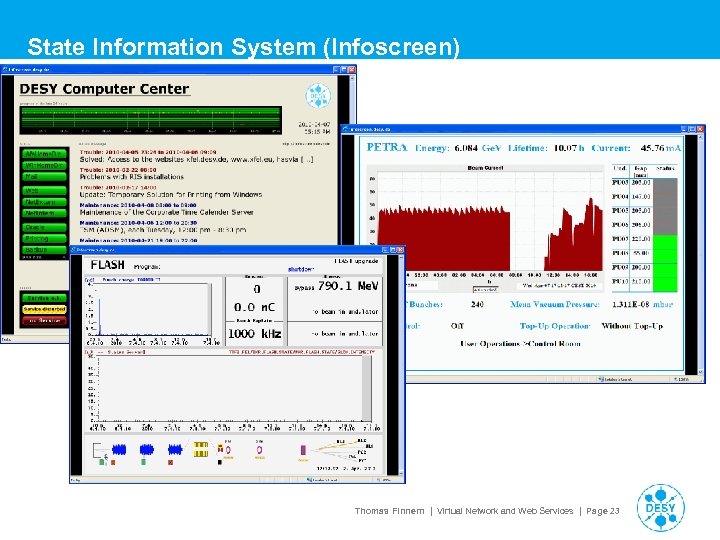Click Energy value '6.084' in PETRA window
The height and width of the screenshot is (540, 720).
pyautogui.click(x=466, y=148)
